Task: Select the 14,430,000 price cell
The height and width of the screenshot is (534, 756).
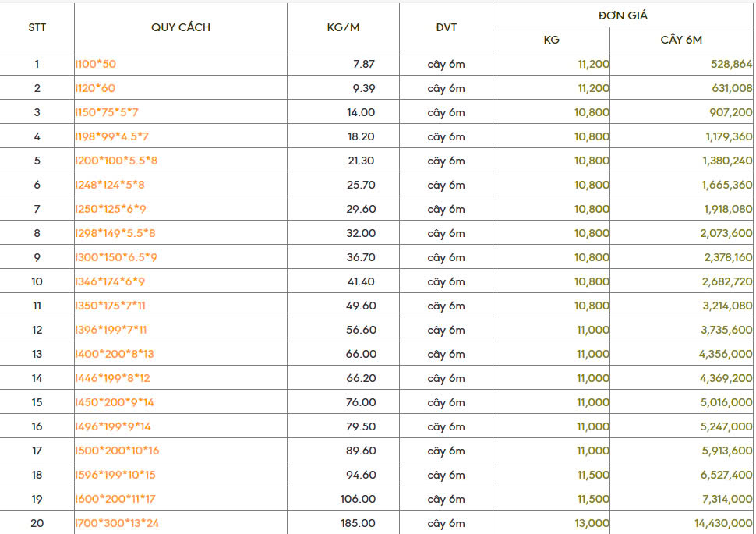Action: click(716, 523)
